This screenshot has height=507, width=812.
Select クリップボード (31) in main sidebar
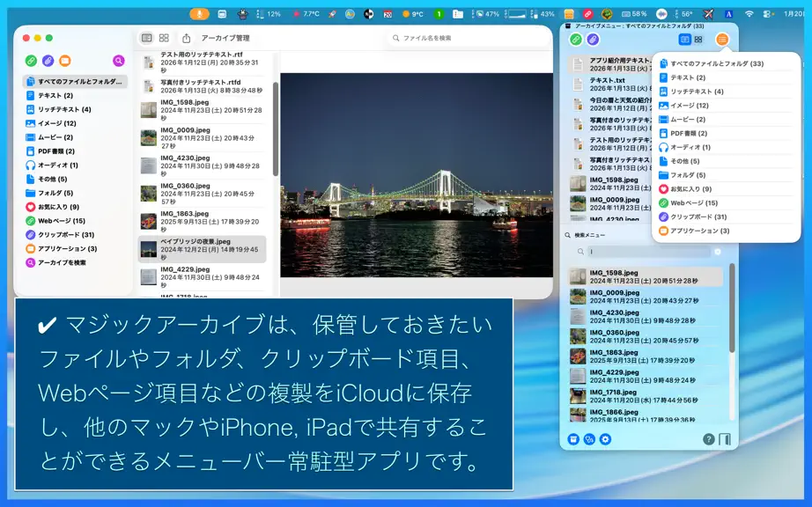coord(75,235)
